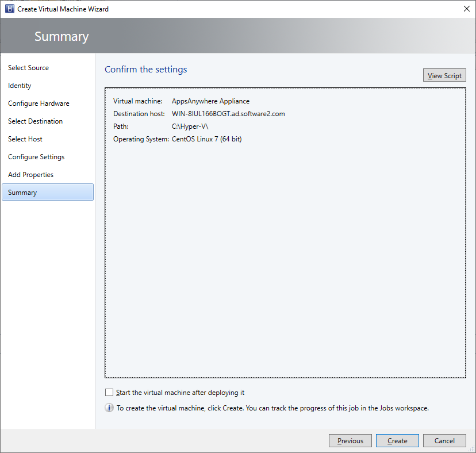The height and width of the screenshot is (453, 476).
Task: Select the Summary step in the sidebar
Action: tap(23, 193)
